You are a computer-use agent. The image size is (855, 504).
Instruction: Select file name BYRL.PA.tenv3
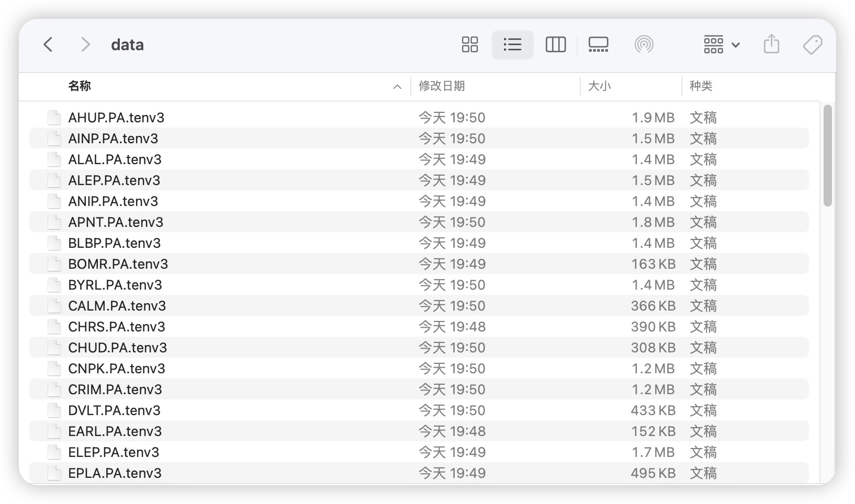(x=115, y=285)
